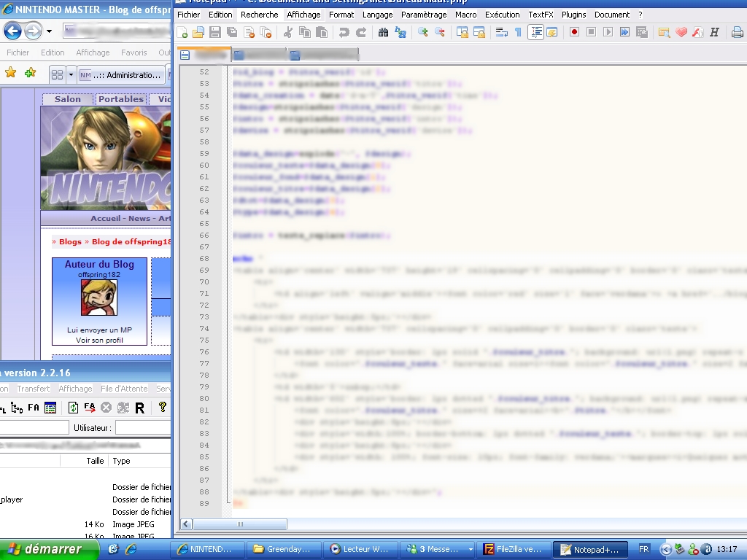
Task: Close the current document via toolbar icon
Action: [249, 32]
